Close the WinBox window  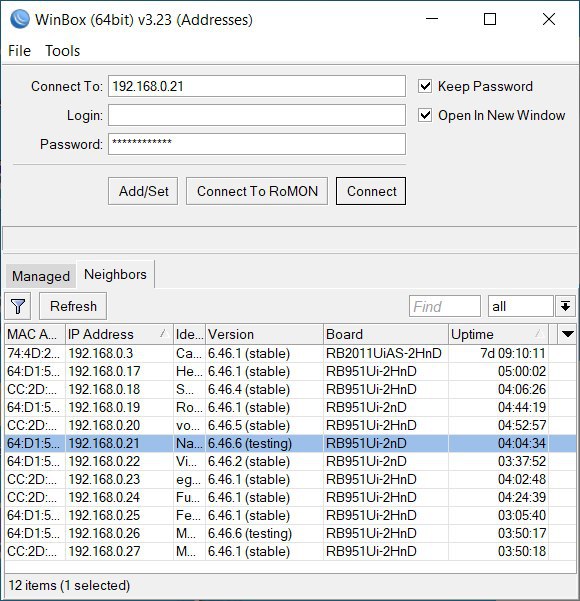(x=549, y=19)
